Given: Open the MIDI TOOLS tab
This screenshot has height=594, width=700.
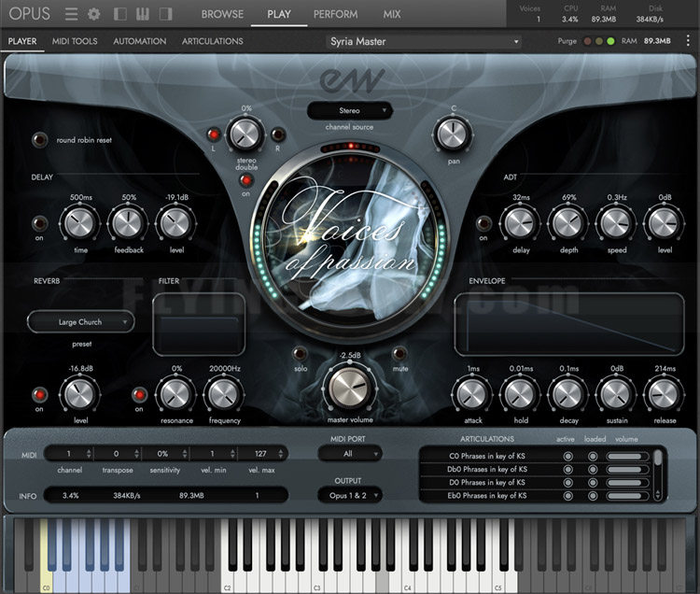Looking at the screenshot, I should pos(75,41).
